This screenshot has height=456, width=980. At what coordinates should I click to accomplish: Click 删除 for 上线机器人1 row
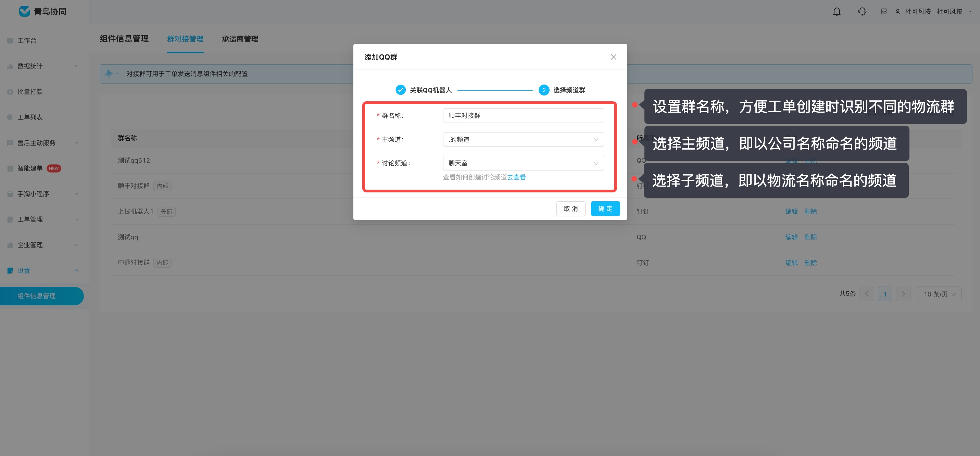[x=810, y=212]
